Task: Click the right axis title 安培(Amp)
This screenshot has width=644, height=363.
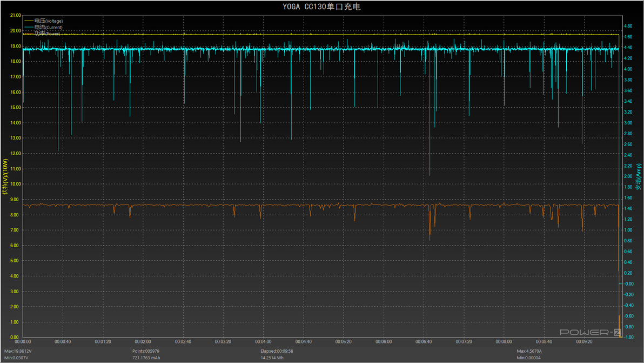Action: tap(638, 177)
